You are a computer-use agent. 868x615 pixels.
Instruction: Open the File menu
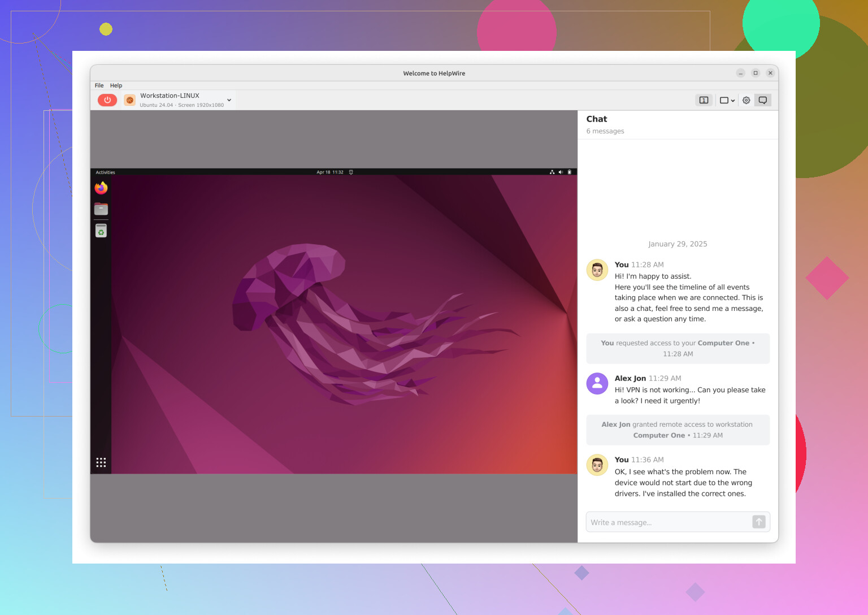click(99, 85)
